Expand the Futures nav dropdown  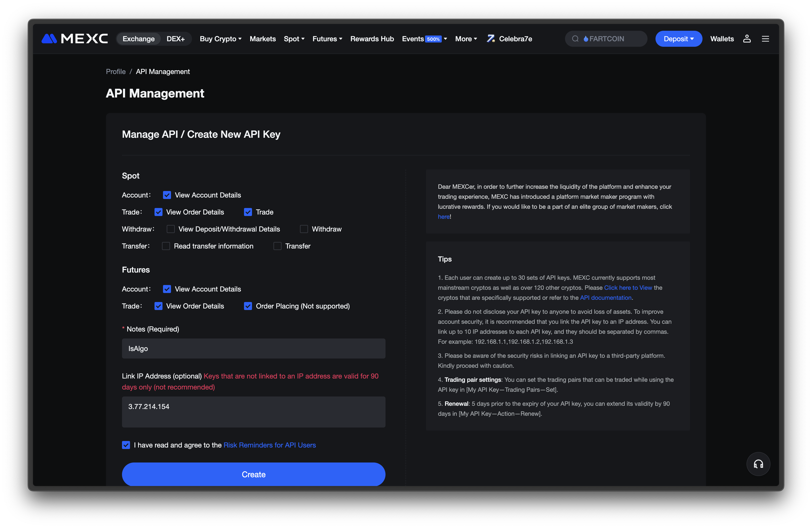[x=327, y=39]
